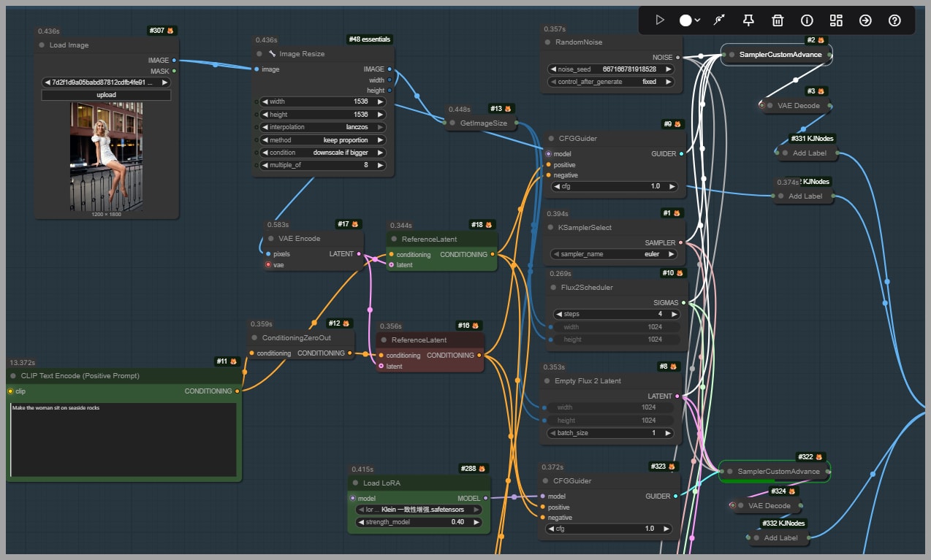Collapse the Load LoRA node
The image size is (931, 560).
click(356, 483)
